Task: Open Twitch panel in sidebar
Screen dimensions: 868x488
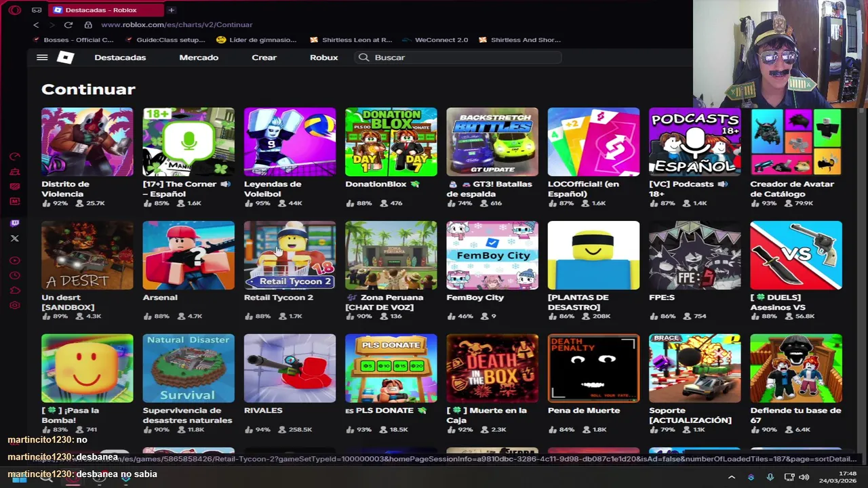Action: [15, 223]
